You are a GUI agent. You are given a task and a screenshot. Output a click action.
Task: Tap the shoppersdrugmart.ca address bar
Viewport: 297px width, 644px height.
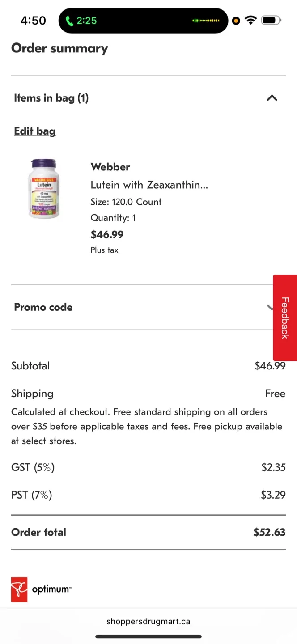(148, 621)
